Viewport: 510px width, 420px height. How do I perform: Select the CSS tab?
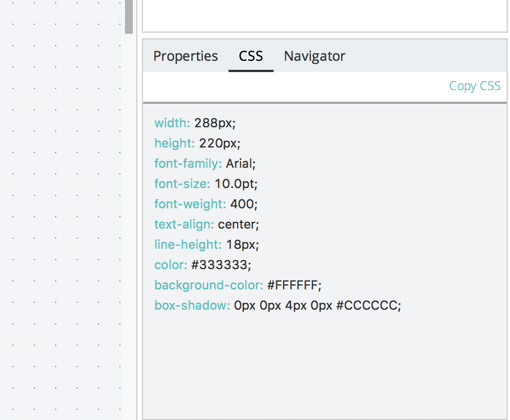click(x=250, y=56)
